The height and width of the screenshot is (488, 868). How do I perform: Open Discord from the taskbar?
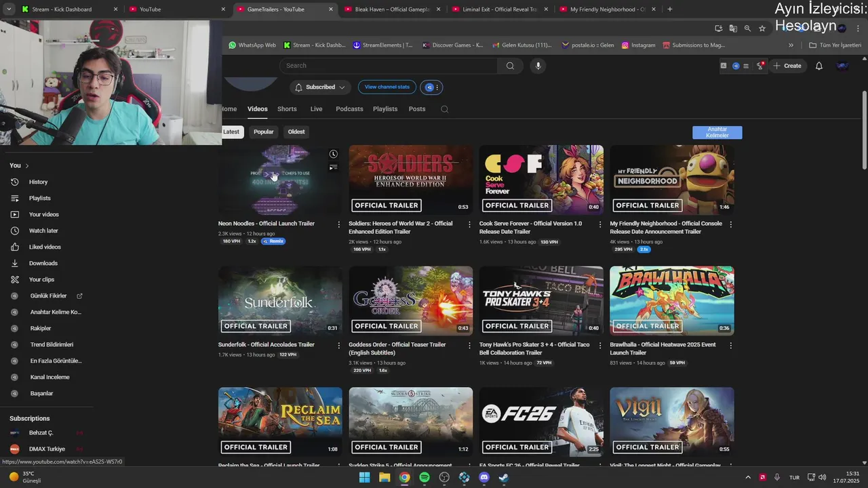pos(484,477)
